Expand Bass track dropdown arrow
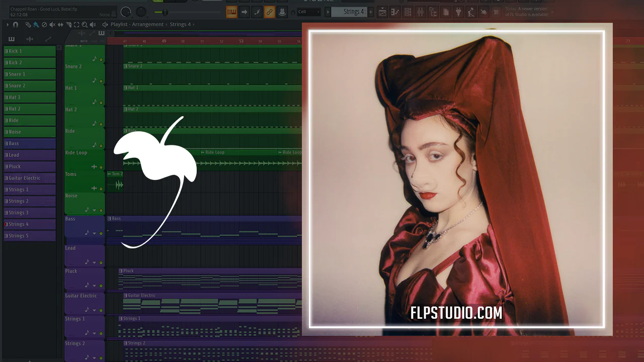 pos(94,233)
